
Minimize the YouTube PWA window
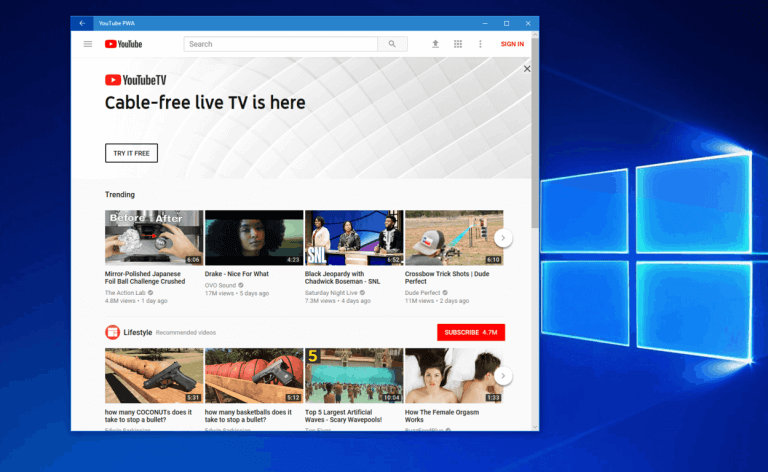tap(485, 23)
